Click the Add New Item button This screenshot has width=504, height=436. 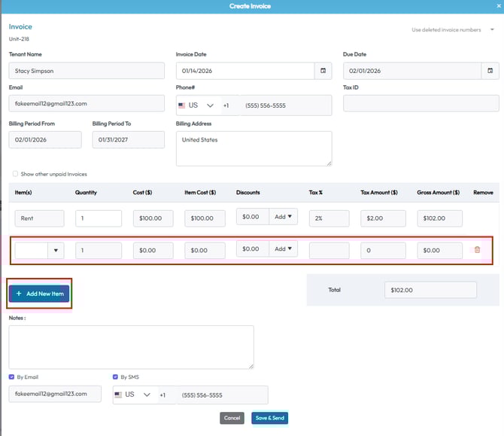(39, 294)
